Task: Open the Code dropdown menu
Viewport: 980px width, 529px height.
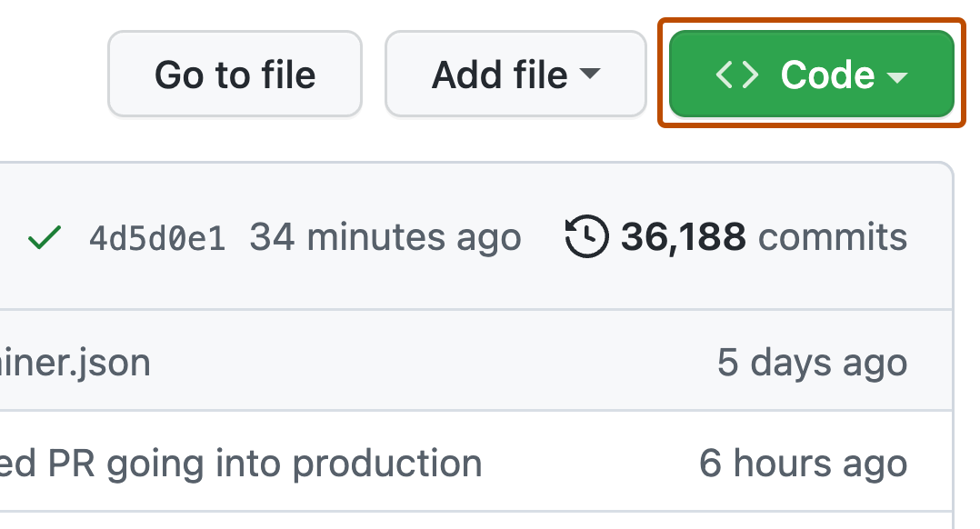Action: 811,74
